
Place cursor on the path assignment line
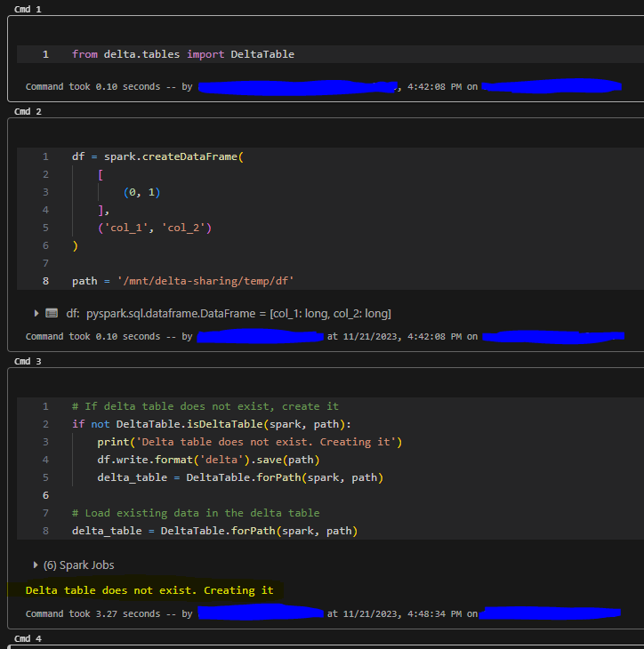pos(182,281)
